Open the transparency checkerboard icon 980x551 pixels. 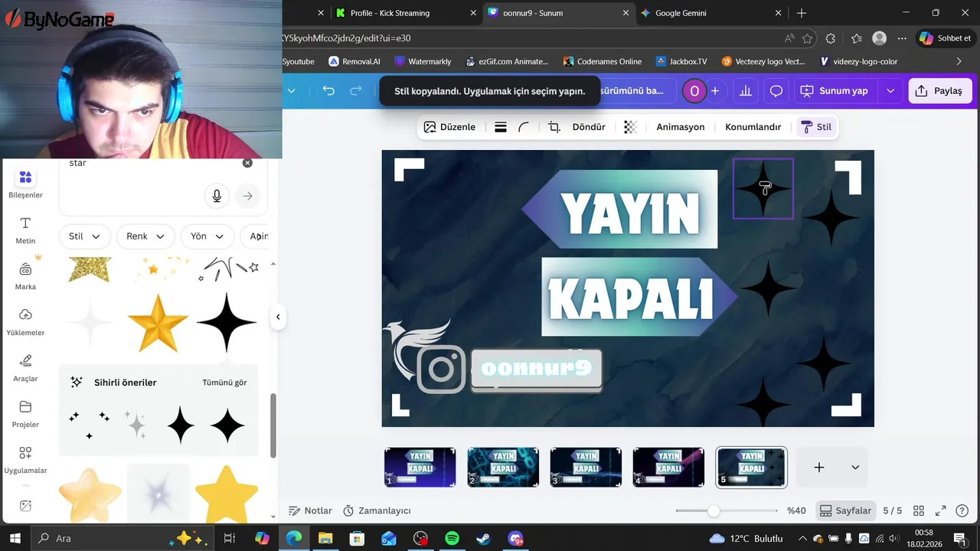(x=630, y=127)
